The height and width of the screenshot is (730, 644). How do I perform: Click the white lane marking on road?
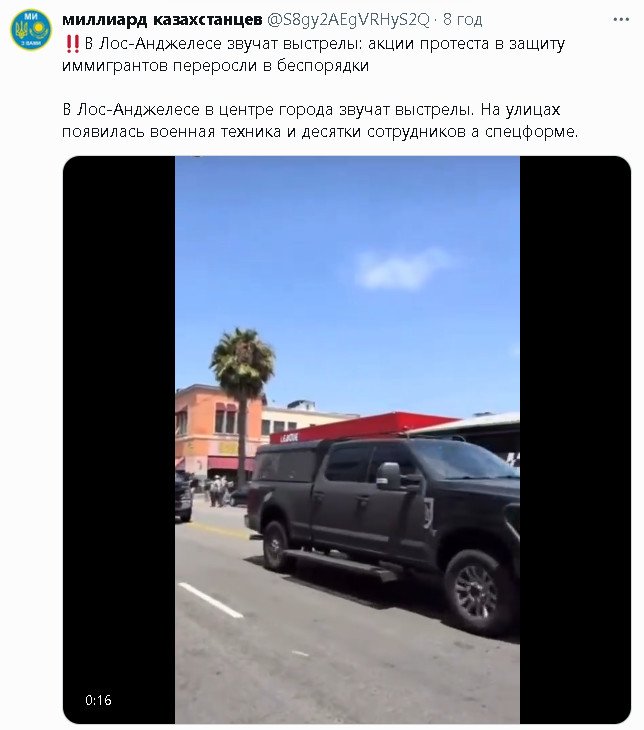click(210, 600)
